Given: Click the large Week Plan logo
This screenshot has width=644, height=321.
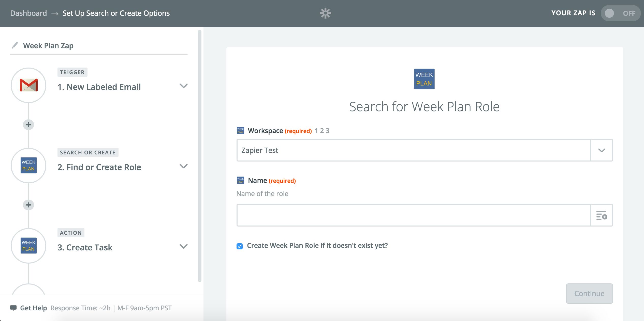Looking at the screenshot, I should (x=424, y=79).
